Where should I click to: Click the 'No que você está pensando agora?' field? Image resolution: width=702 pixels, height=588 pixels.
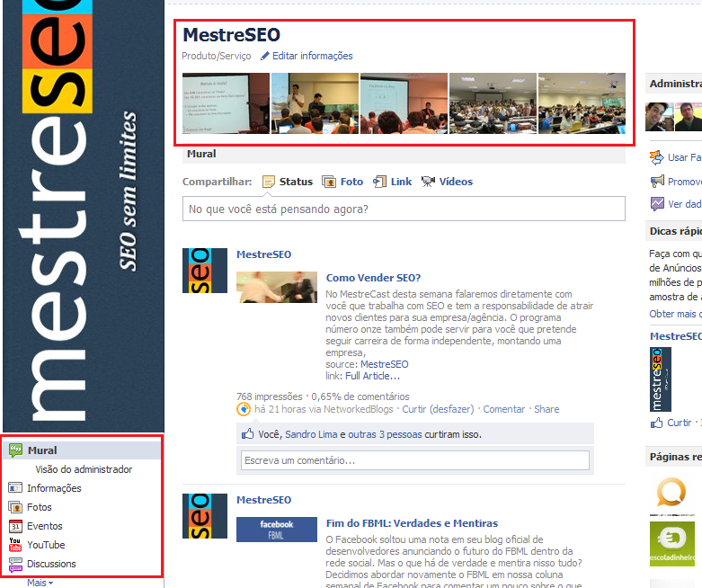[403, 209]
